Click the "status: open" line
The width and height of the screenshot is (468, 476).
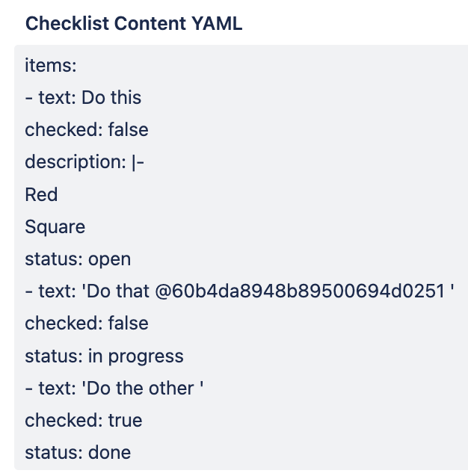point(78,259)
